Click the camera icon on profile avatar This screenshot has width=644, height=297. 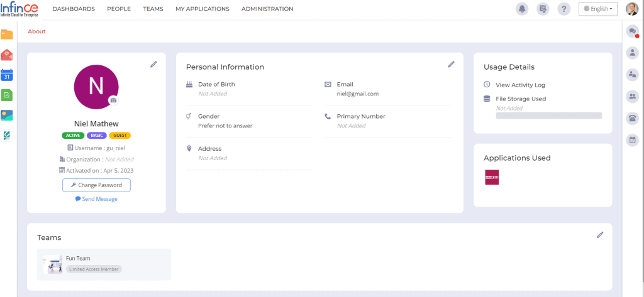[113, 100]
